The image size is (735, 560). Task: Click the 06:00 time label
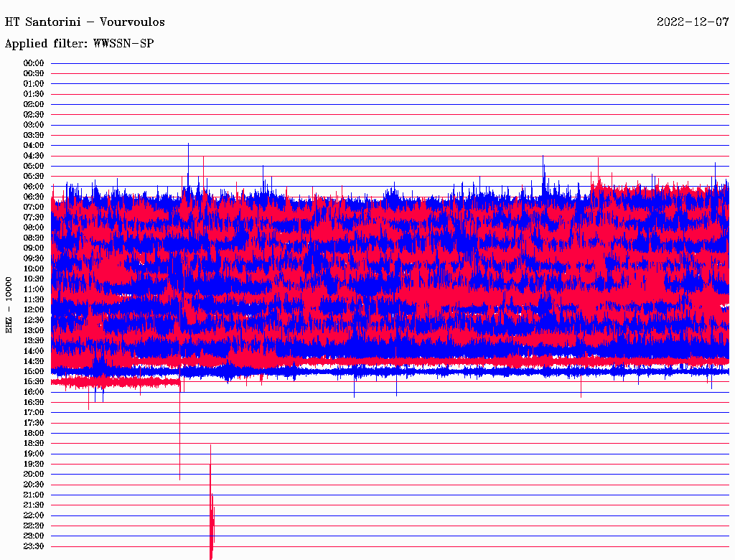tap(34, 187)
